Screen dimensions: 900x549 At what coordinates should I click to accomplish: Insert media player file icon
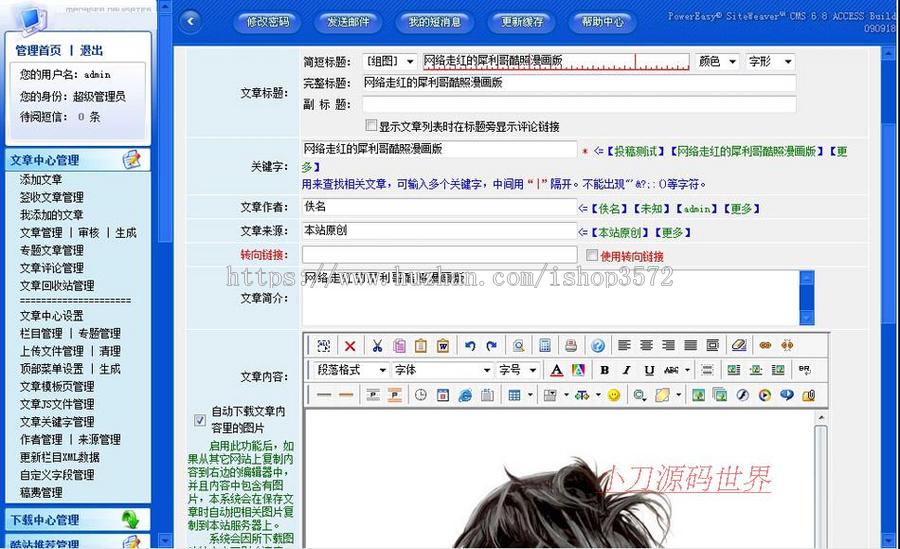click(x=765, y=395)
